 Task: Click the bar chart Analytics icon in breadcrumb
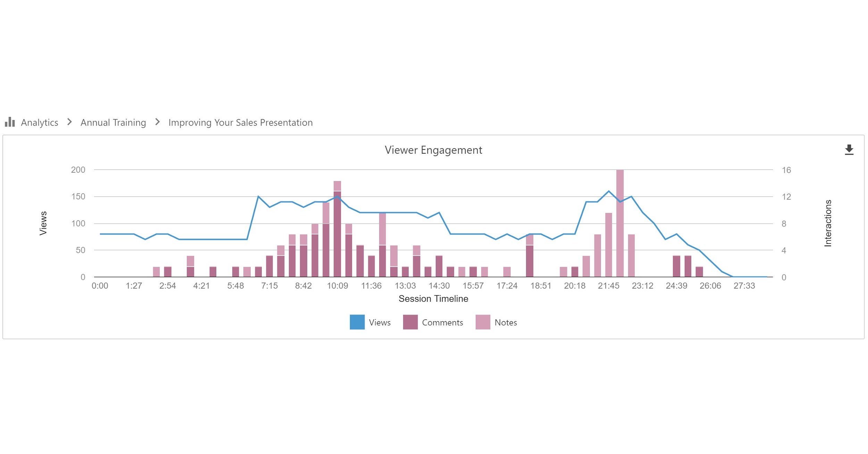point(10,122)
